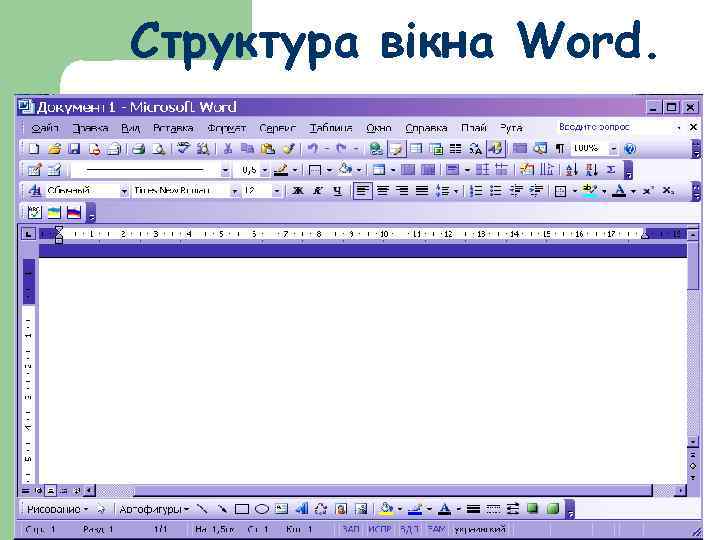This screenshot has height=540, width=720.
Task: Click the fill color bucket in drawing toolbar
Action: click(x=386, y=509)
